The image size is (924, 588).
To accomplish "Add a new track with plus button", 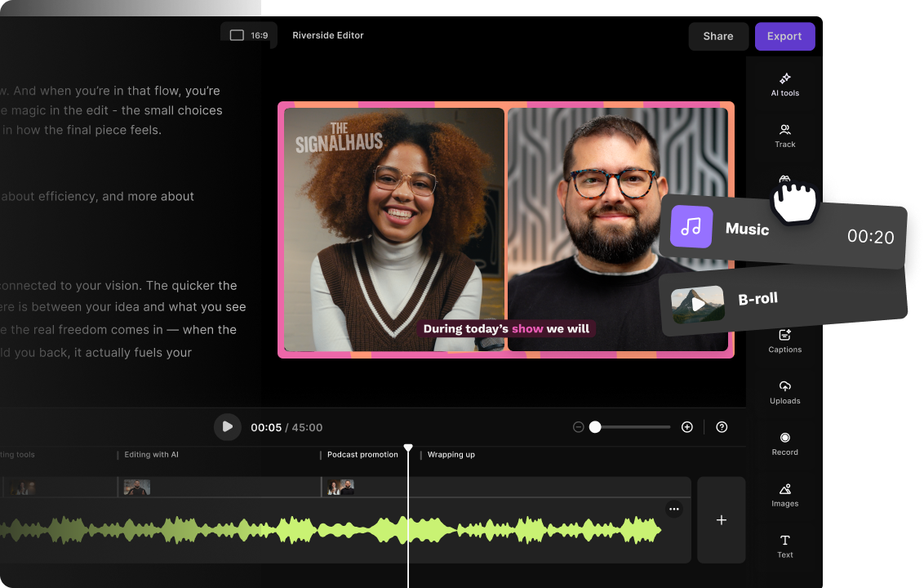I will pos(722,520).
